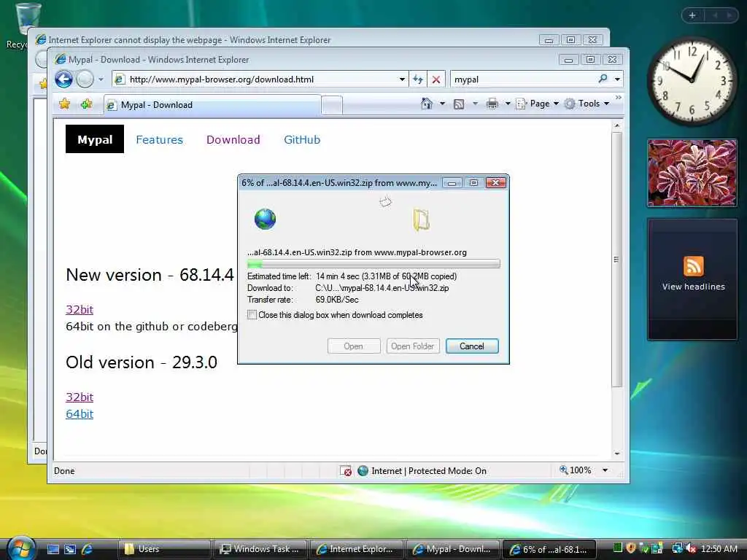
Task: Click the Refresh icon next to the address bar
Action: pos(418,79)
